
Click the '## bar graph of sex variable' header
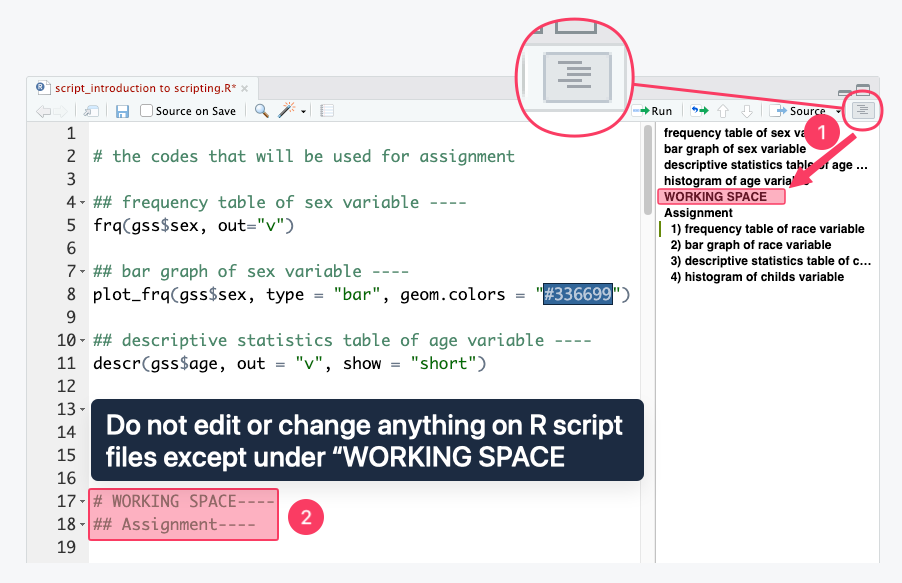click(251, 271)
